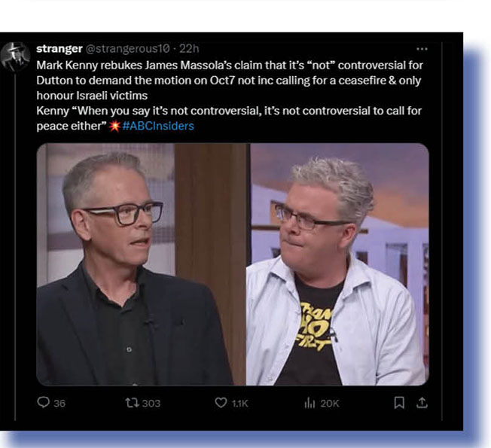Click the retweet icon with 303
This screenshot has height=448, width=491.
pyautogui.click(x=132, y=403)
